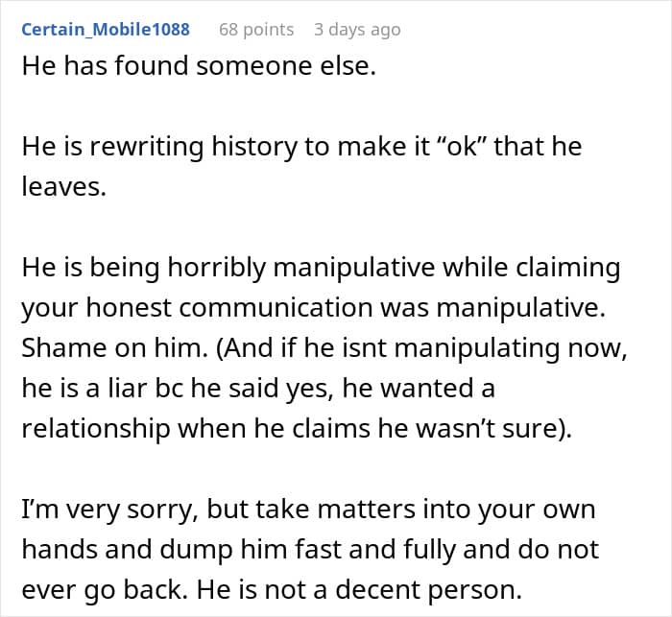This screenshot has width=672, height=617.
Task: Click the phrase not a decent person
Action: pyautogui.click(x=393, y=589)
